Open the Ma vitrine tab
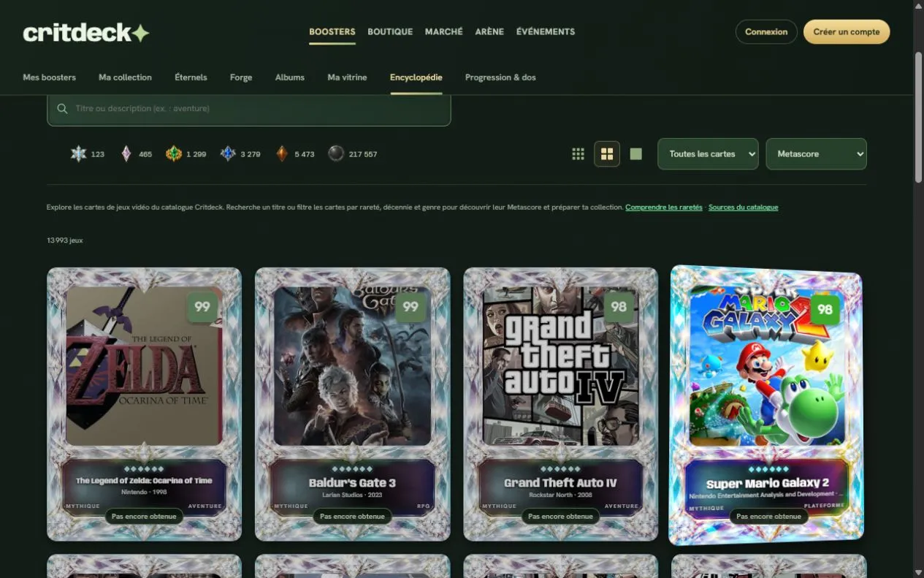The height and width of the screenshot is (578, 924). [347, 77]
